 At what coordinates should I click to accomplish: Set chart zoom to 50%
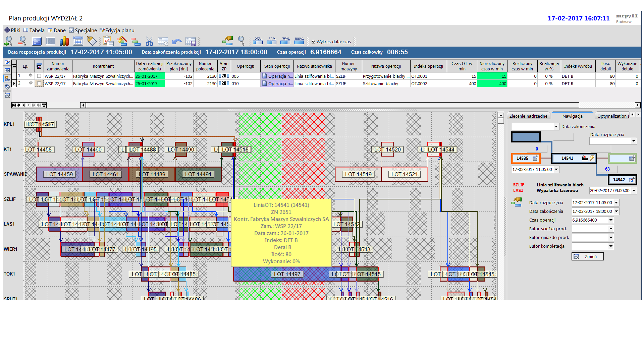click(x=272, y=41)
